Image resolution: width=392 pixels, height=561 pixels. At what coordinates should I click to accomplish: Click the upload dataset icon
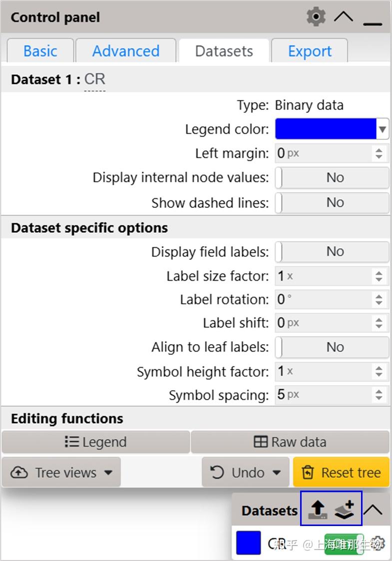coord(318,509)
